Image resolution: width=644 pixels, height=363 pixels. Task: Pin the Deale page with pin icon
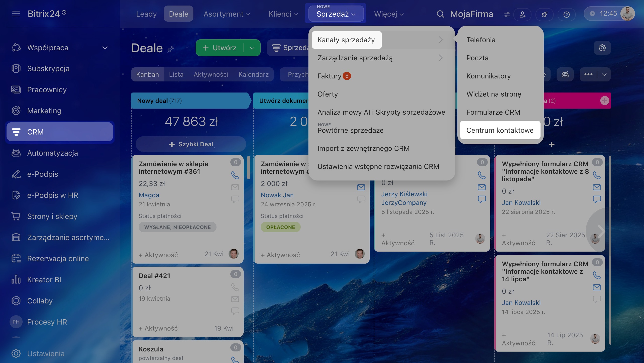pos(171,49)
